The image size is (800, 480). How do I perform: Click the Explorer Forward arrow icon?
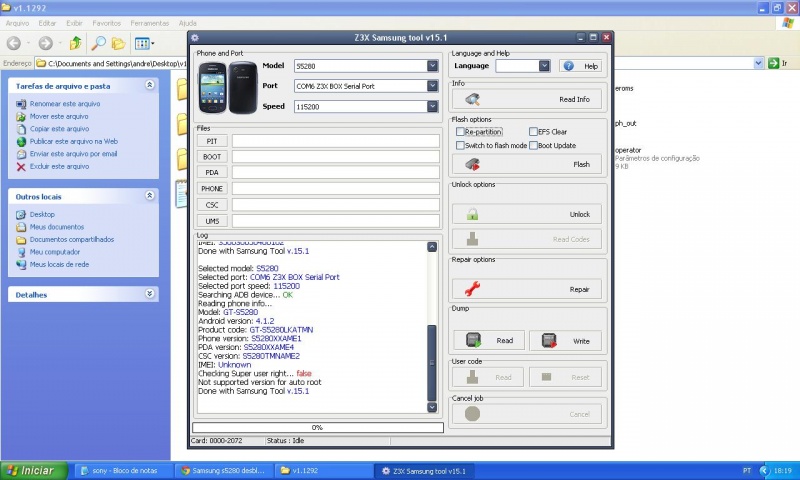click(x=45, y=43)
